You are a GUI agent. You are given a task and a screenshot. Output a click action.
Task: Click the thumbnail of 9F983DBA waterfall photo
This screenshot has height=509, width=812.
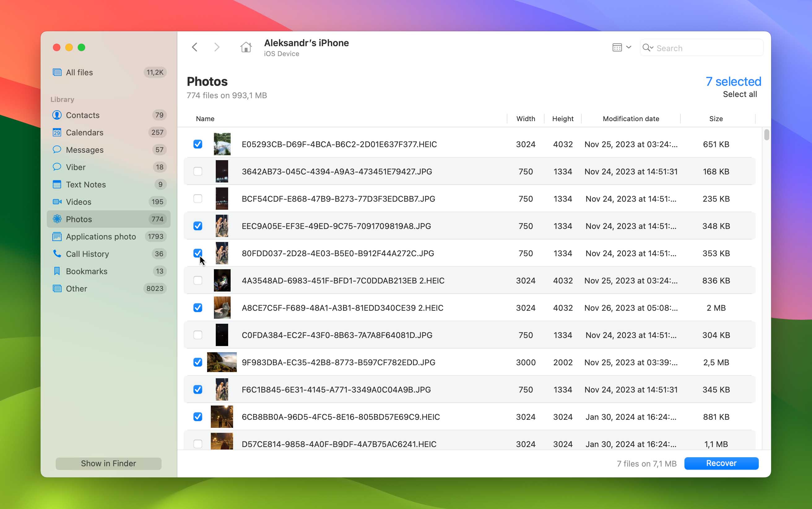tap(222, 362)
